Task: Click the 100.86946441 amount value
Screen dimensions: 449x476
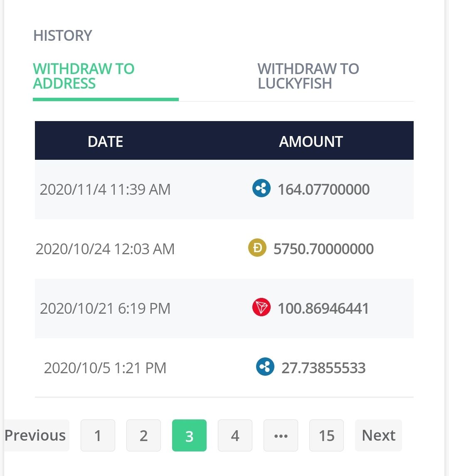Action: (323, 308)
